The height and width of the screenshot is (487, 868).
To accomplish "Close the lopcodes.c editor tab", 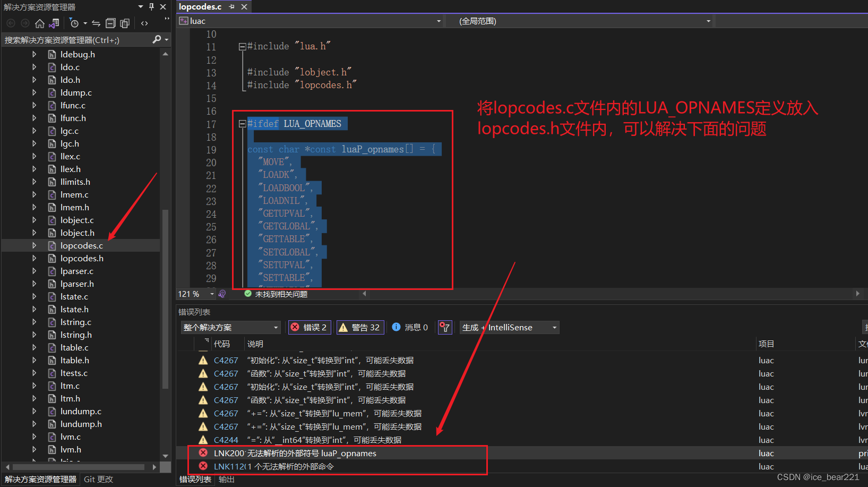I will [x=244, y=7].
